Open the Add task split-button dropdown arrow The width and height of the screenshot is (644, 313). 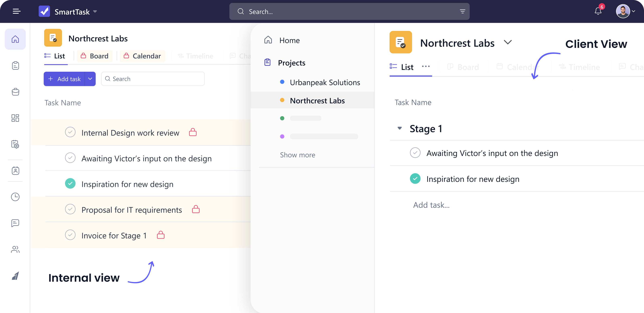[x=90, y=79]
